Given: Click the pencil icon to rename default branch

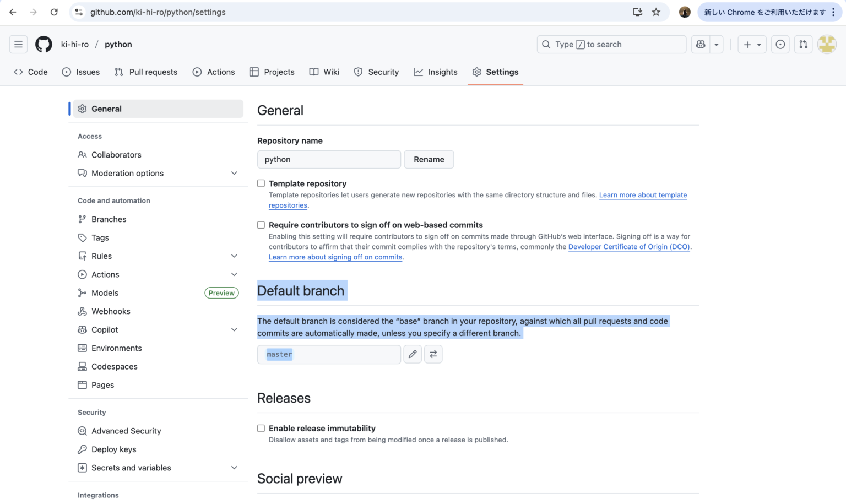Looking at the screenshot, I should (x=413, y=354).
